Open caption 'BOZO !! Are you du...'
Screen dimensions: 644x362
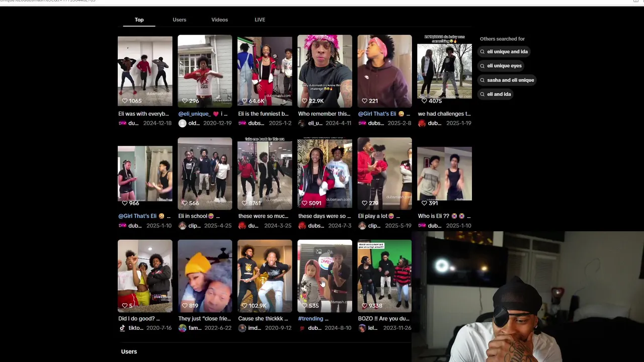[383, 319]
